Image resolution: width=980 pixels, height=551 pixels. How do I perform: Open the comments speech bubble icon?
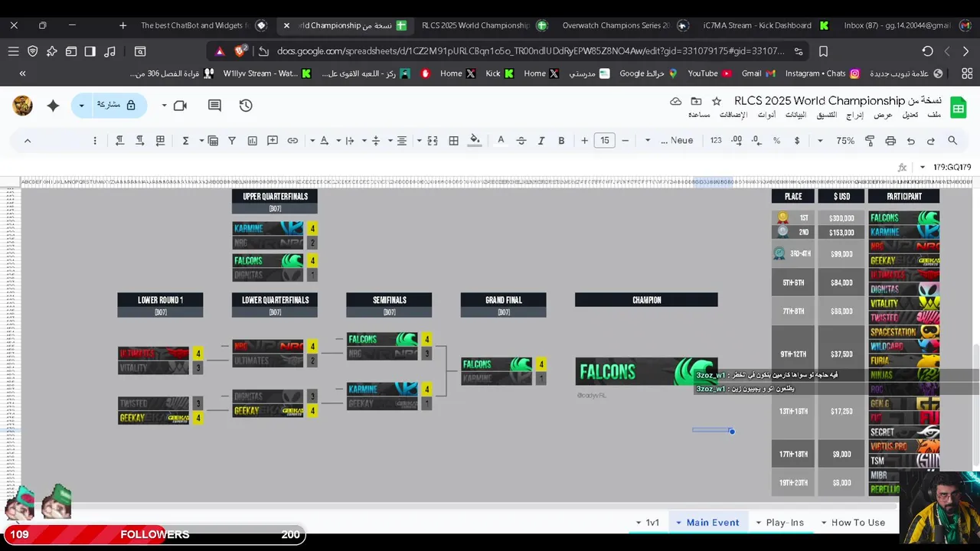tap(214, 106)
